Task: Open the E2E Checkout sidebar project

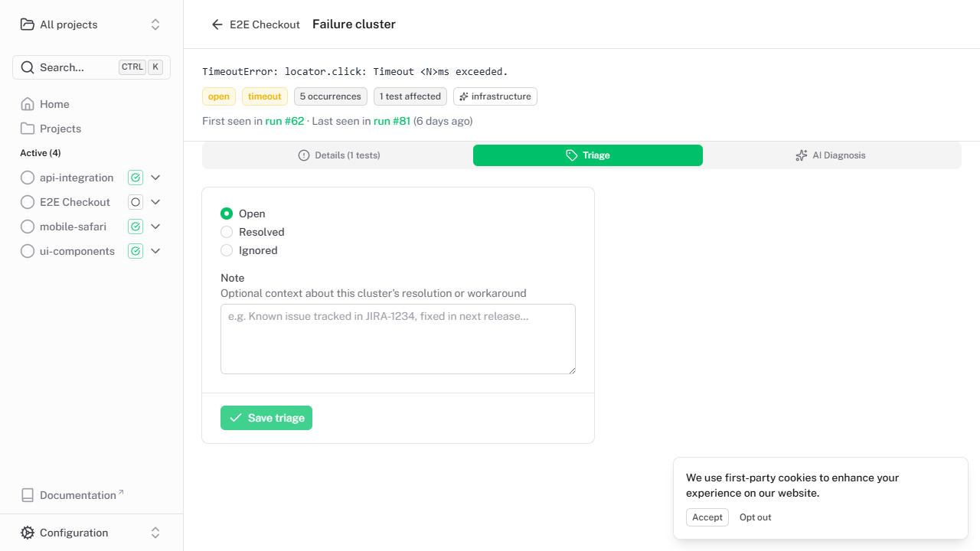Action: [75, 202]
